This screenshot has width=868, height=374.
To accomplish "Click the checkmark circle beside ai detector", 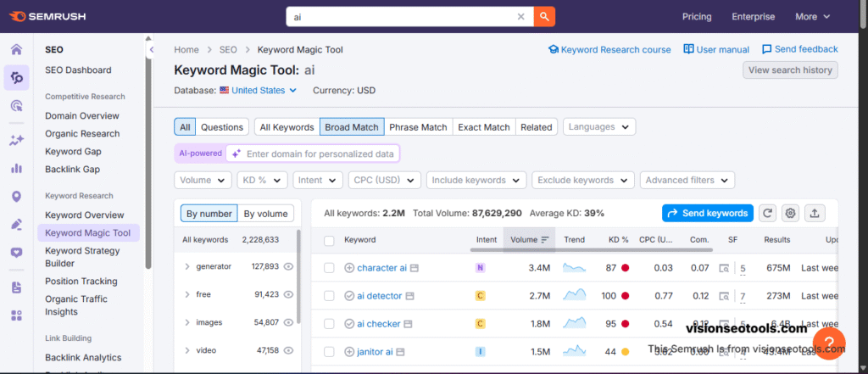I will click(349, 296).
